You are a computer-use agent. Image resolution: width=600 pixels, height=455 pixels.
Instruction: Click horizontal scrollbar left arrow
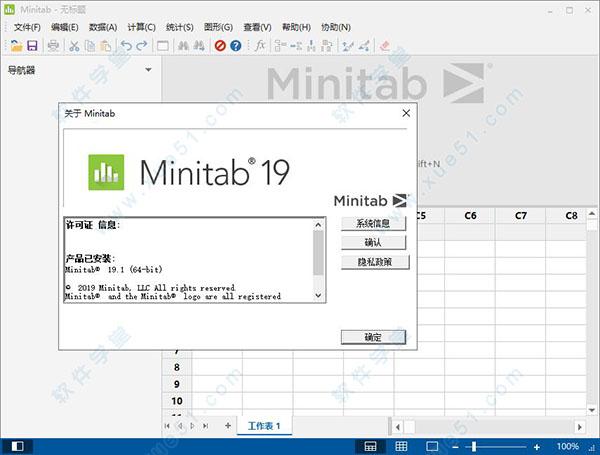pyautogui.click(x=398, y=427)
